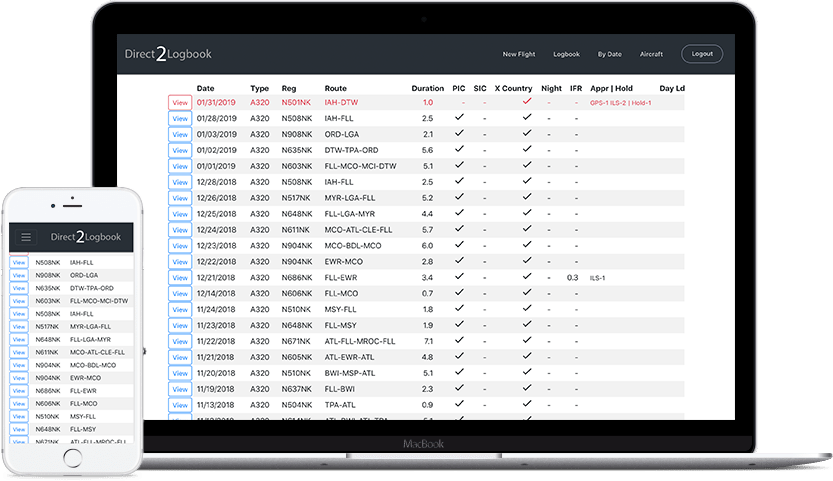The width and height of the screenshot is (833, 481).
Task: Switch to the Logbook view
Action: [x=567, y=54]
